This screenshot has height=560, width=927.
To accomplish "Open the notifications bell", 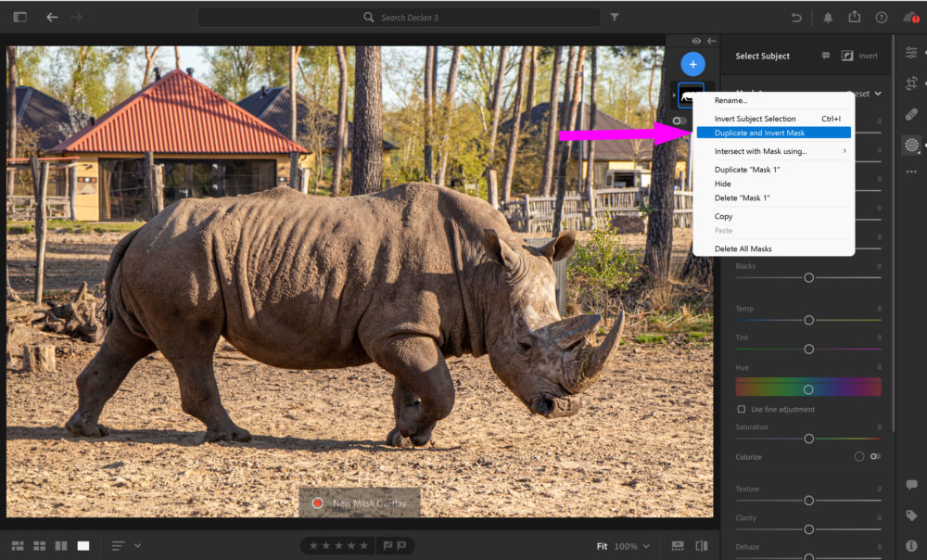I will click(x=828, y=17).
